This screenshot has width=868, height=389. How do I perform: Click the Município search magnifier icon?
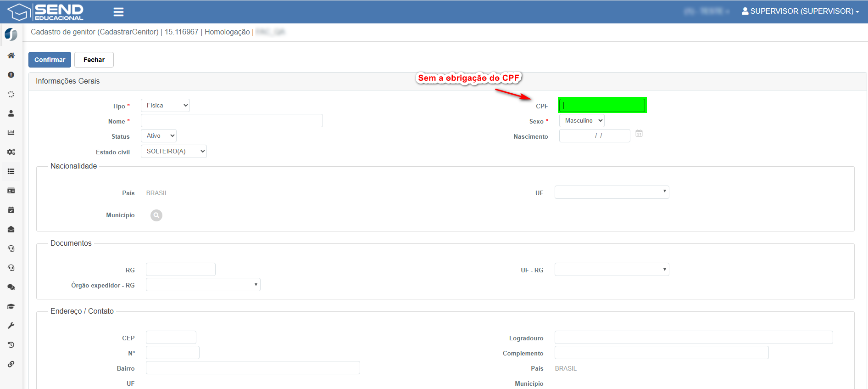156,215
